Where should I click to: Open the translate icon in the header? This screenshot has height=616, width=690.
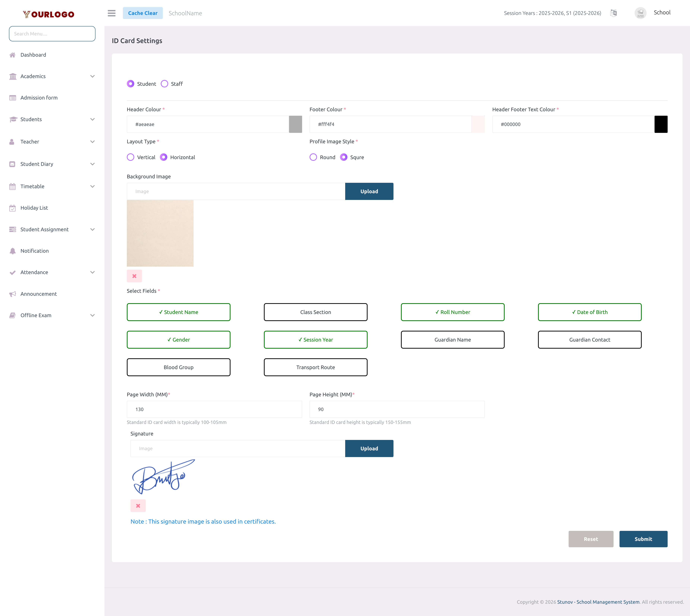[x=613, y=13]
